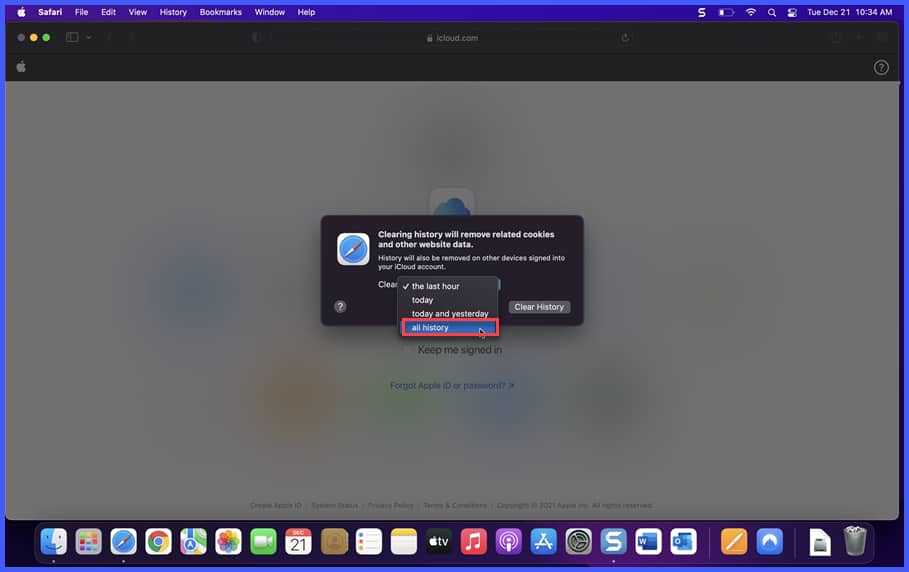Open the History menu in menu bar
Viewport: 909px width, 572px height.
(x=173, y=12)
